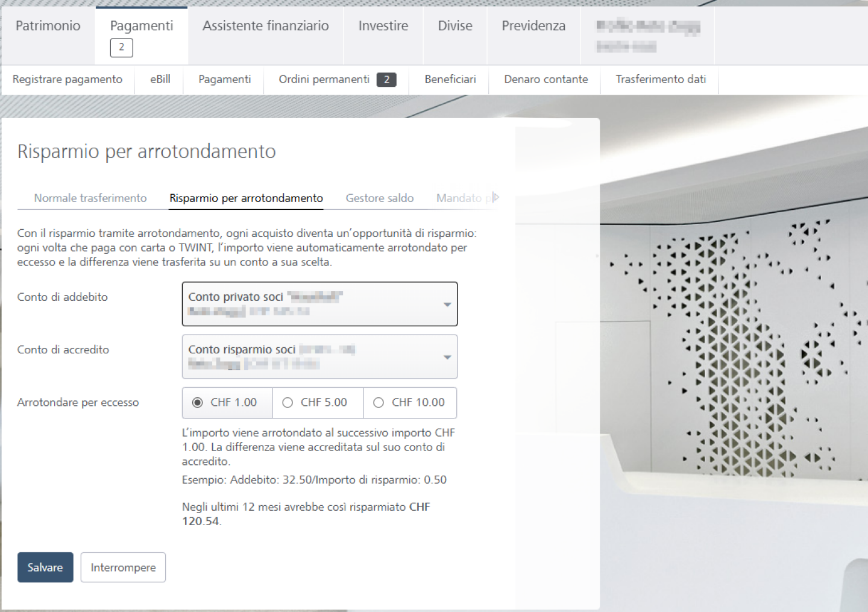Switch to the Assistente finanziario section
Screen dimensions: 868x612
click(265, 26)
